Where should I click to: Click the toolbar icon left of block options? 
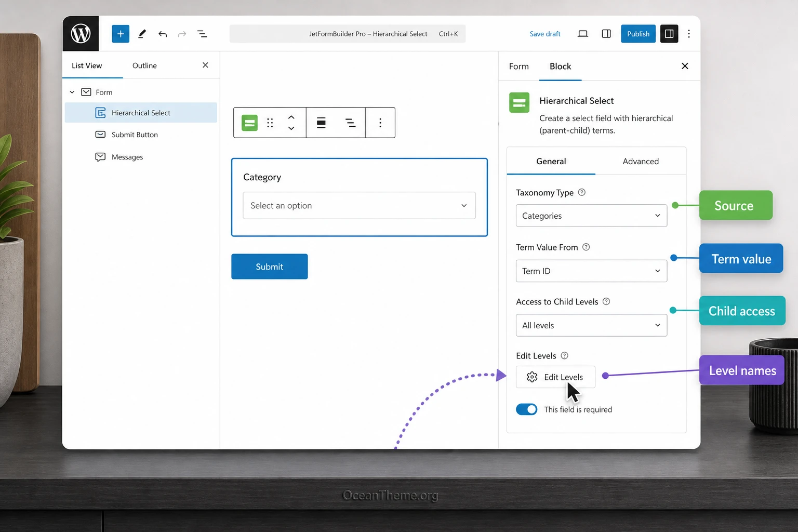click(351, 123)
